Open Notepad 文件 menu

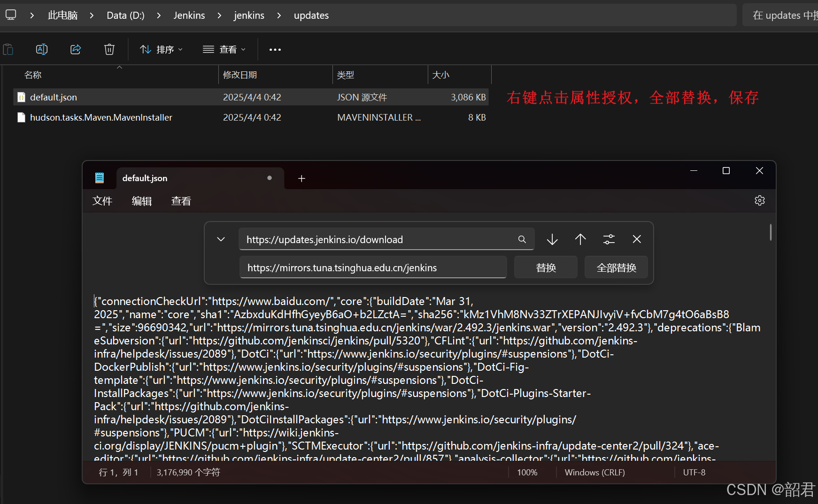pos(102,201)
